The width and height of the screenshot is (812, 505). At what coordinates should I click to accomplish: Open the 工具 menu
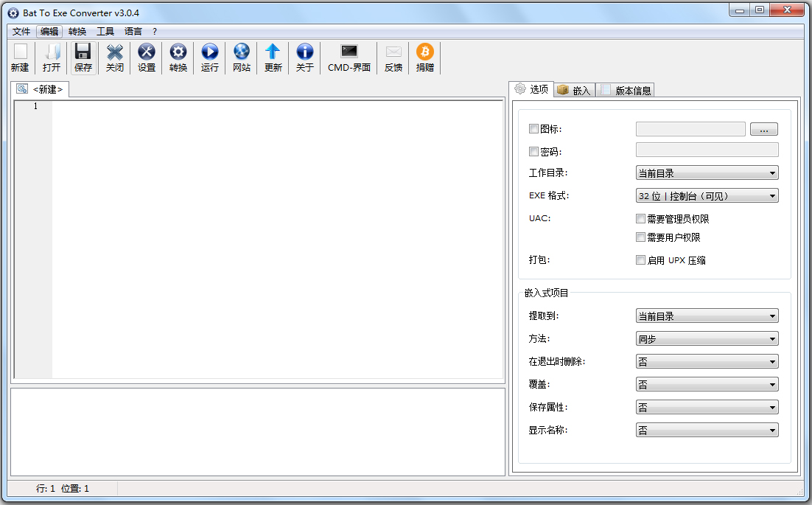tap(105, 32)
